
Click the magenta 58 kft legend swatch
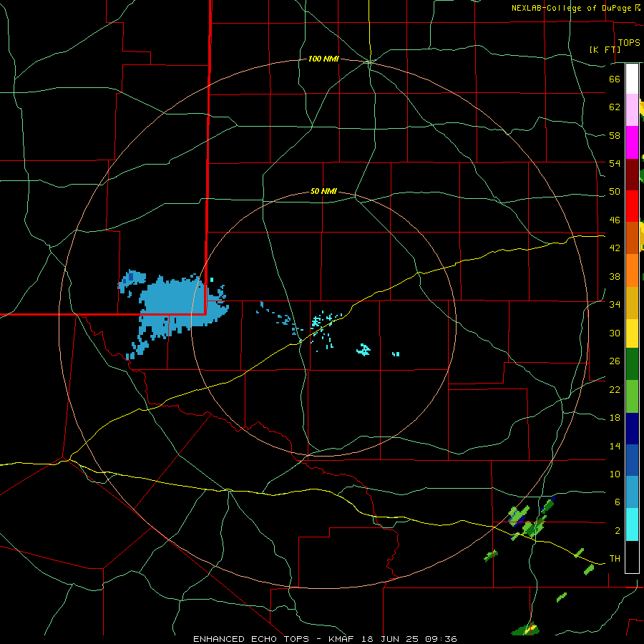click(x=632, y=142)
